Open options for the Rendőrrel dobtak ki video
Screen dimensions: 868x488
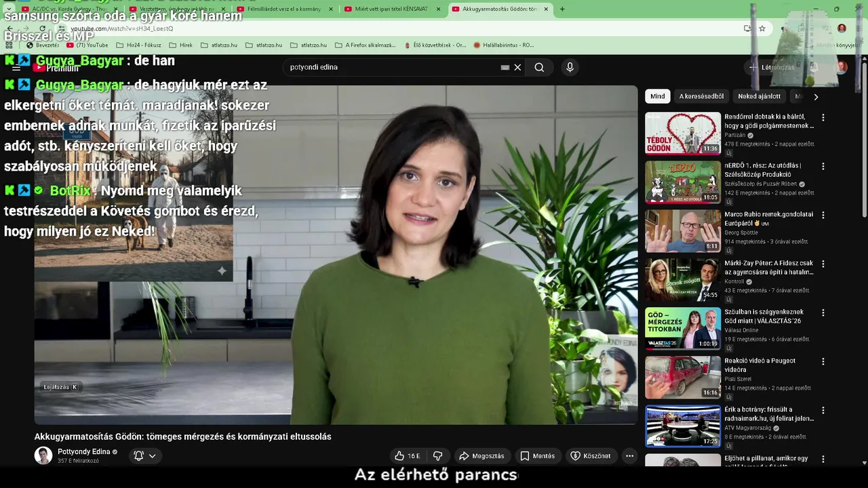coord(823,117)
